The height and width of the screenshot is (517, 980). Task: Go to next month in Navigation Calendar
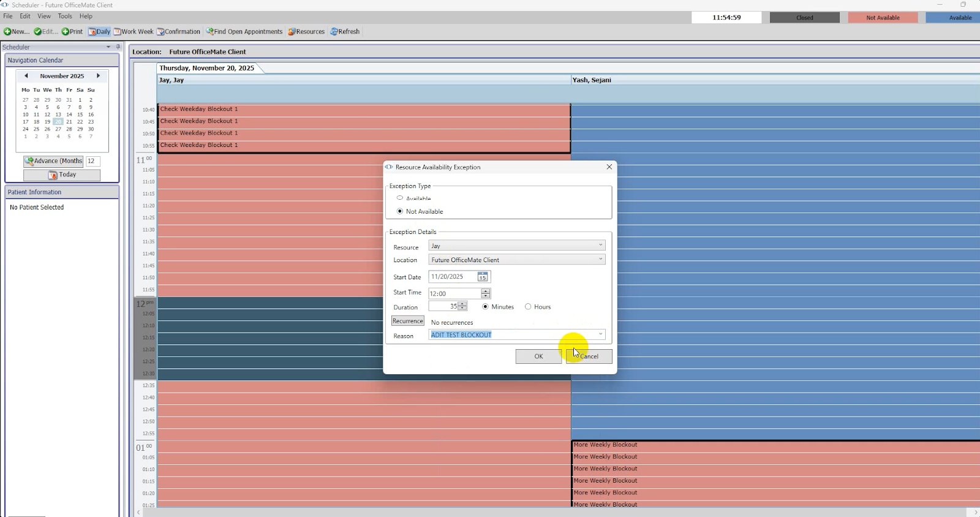(x=98, y=76)
